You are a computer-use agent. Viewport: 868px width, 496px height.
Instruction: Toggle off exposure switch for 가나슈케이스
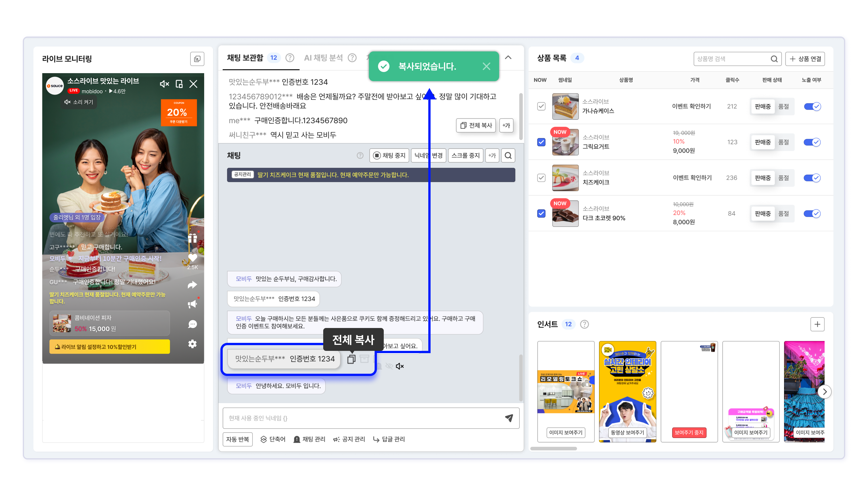click(x=812, y=107)
